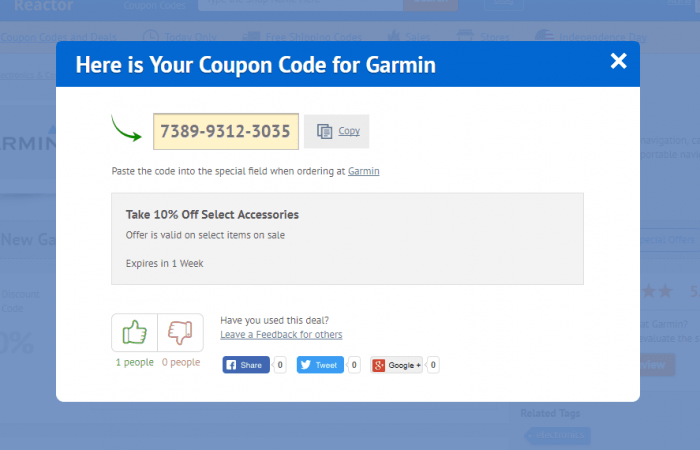Click the Google + count bubble
The image size is (700, 450).
click(x=433, y=365)
